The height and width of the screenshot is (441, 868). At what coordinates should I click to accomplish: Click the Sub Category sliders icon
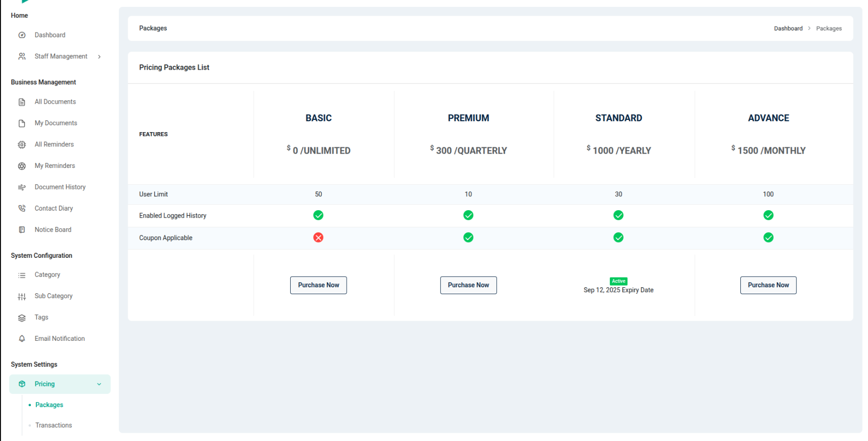(22, 297)
